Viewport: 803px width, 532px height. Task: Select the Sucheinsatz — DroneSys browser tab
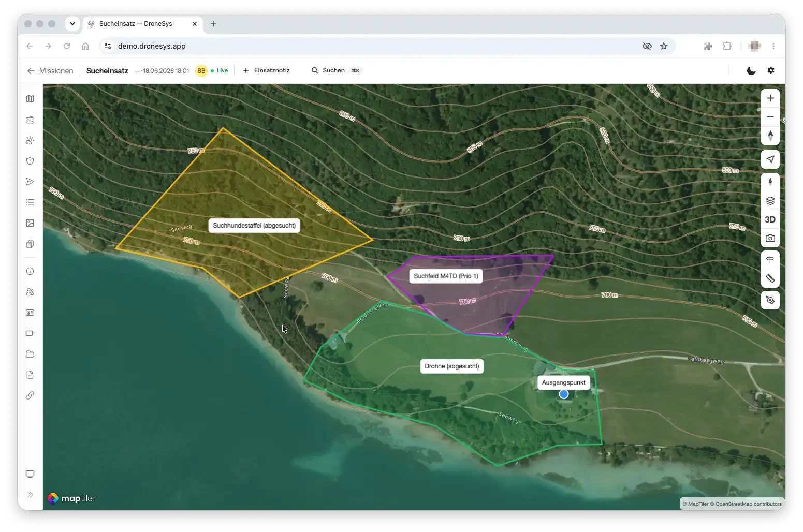(142, 24)
